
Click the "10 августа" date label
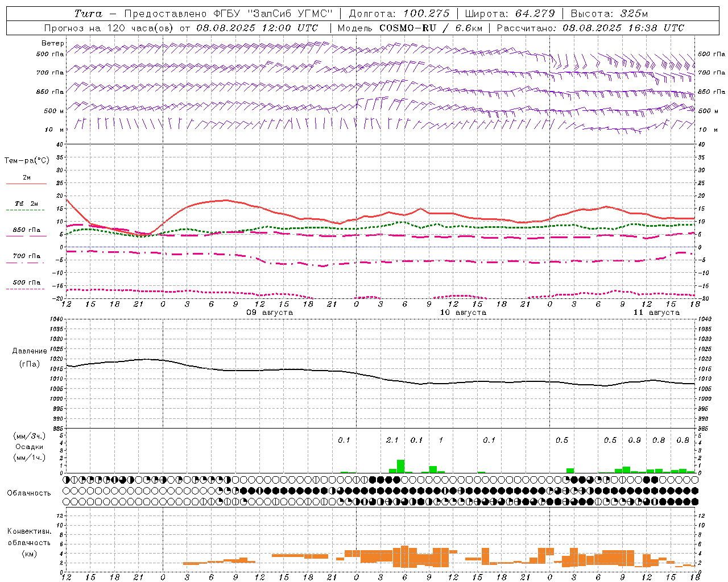[463, 313]
